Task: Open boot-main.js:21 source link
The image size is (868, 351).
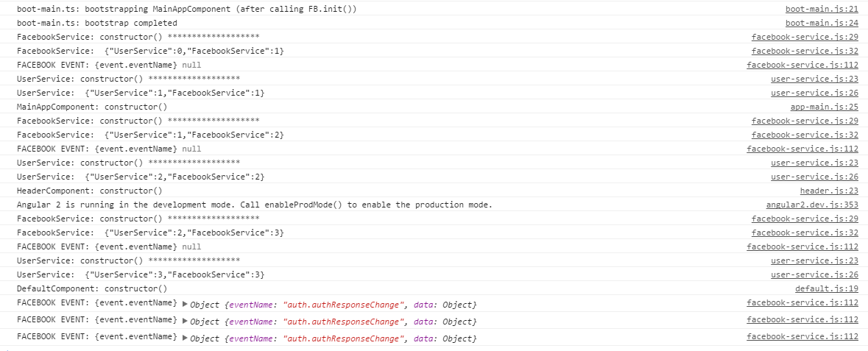Action: click(822, 10)
